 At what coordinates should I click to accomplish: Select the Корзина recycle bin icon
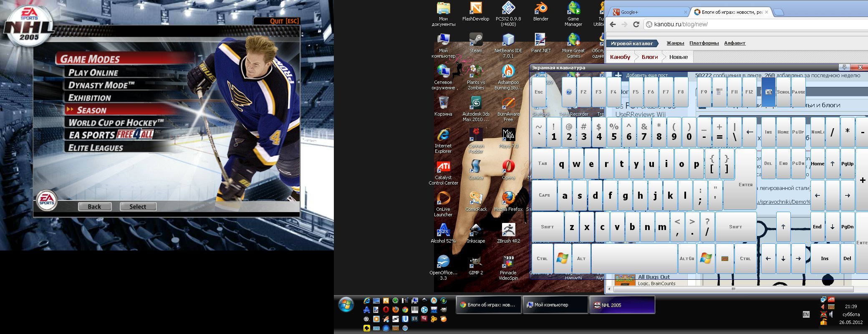tap(443, 107)
